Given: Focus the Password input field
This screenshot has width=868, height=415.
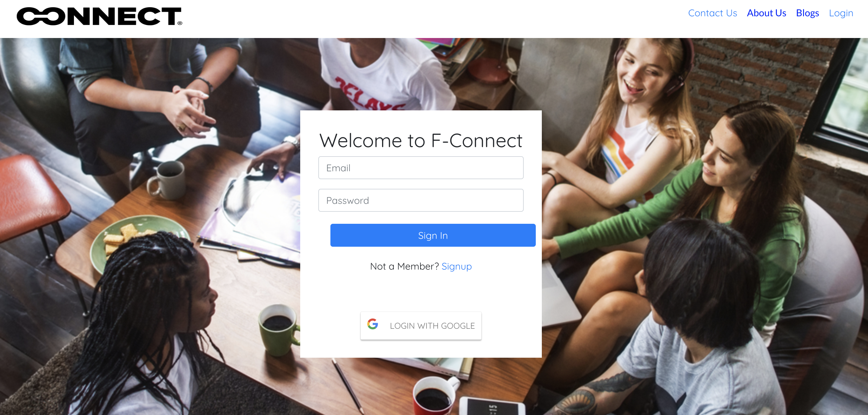Looking at the screenshot, I should 421,200.
